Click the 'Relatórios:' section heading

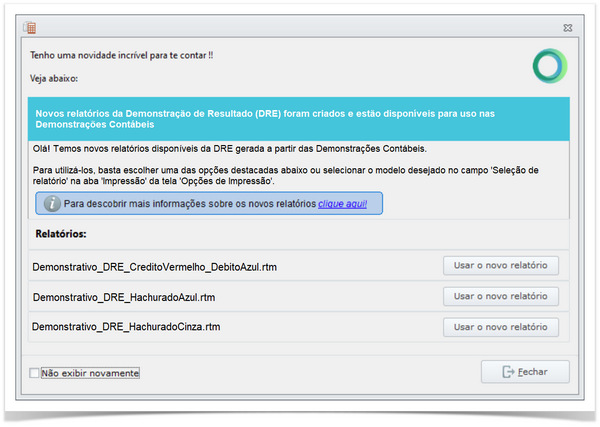(62, 234)
